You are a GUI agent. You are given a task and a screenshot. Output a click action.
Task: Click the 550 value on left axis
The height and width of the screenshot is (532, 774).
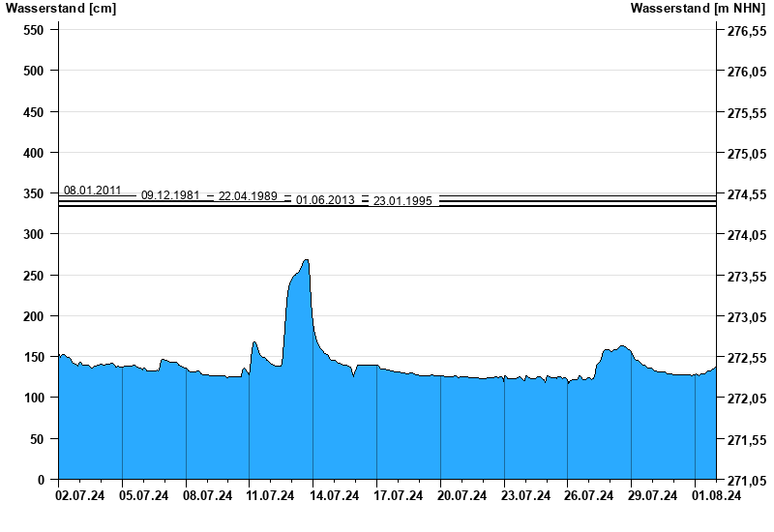[x=34, y=31]
